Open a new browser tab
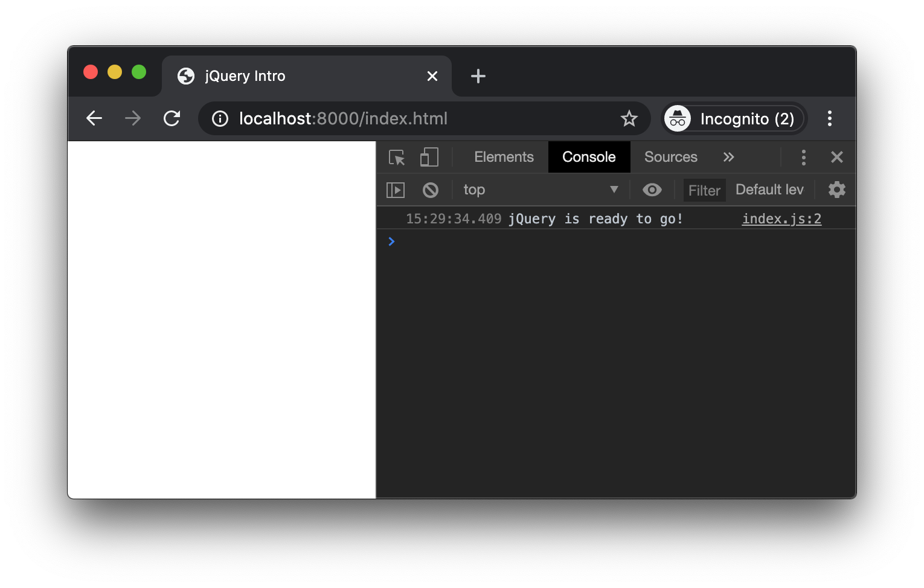 coord(478,76)
